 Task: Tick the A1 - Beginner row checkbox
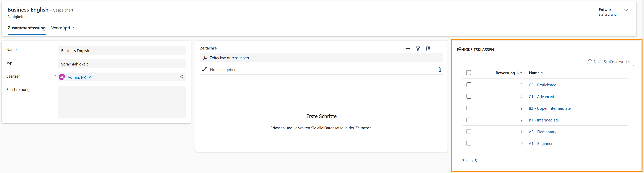469,143
